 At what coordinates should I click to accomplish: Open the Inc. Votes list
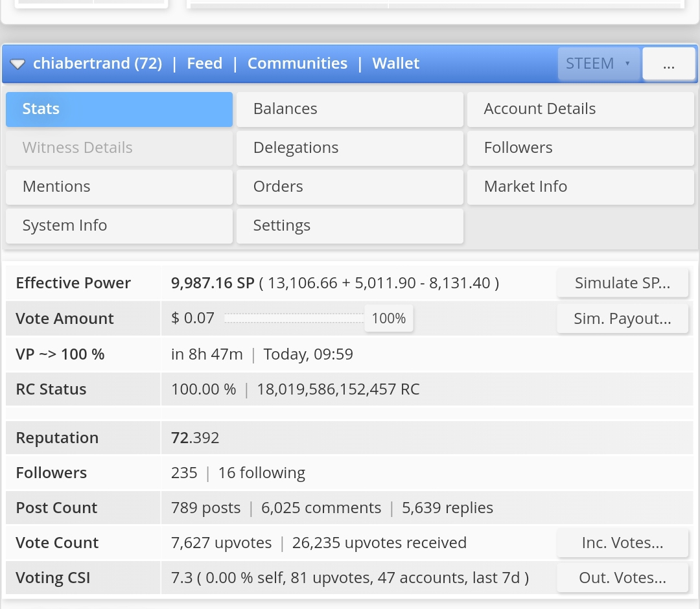point(622,543)
